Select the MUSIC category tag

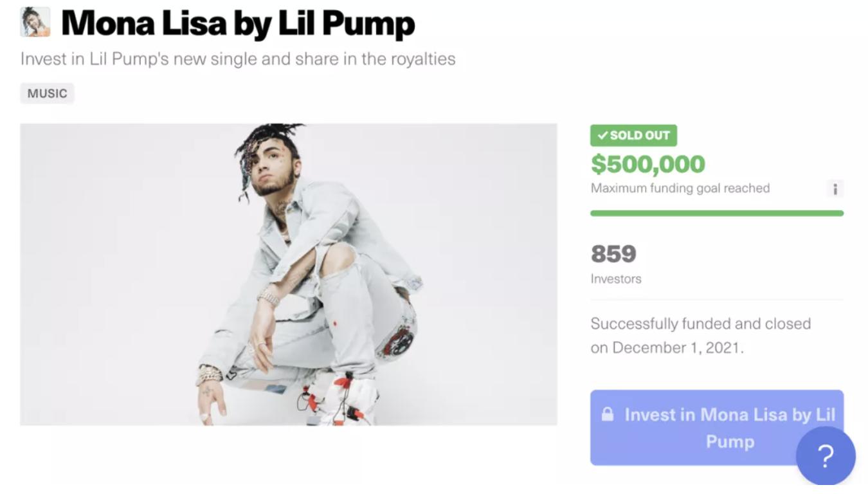(47, 93)
